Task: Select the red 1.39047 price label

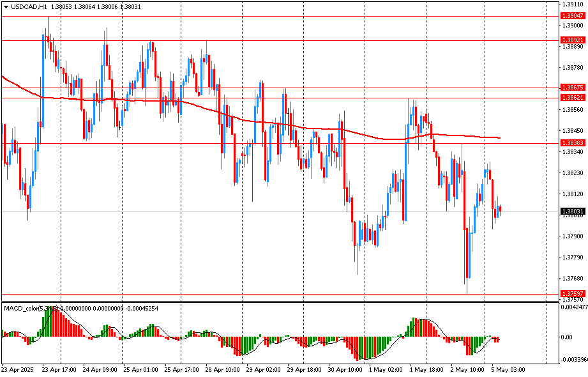Action: 572,15
